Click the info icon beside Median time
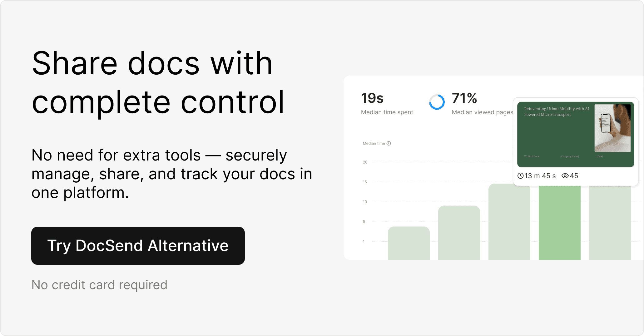The image size is (644, 336). [389, 143]
